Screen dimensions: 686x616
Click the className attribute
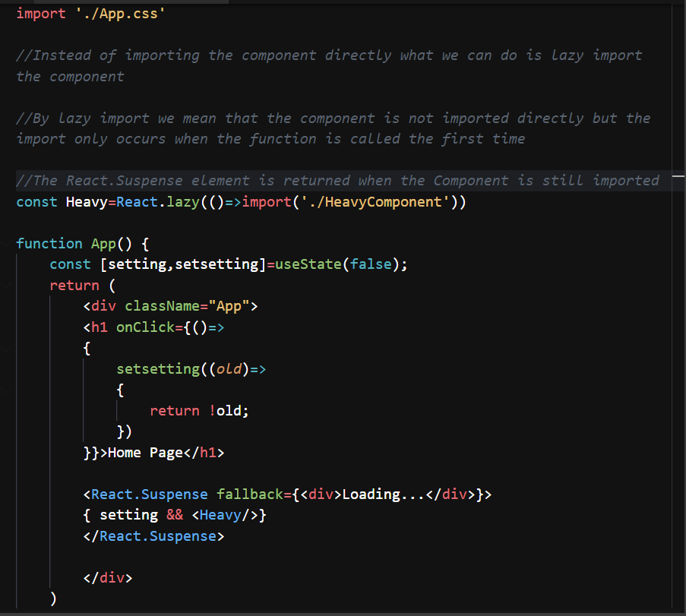pyautogui.click(x=163, y=306)
